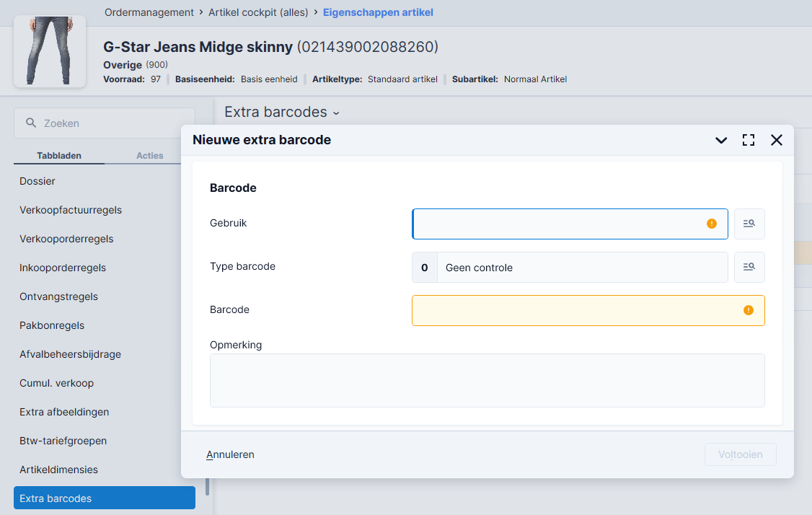Image resolution: width=812 pixels, height=515 pixels.
Task: Open Artikel cockpit (alles) breadcrumb link
Action: [258, 12]
